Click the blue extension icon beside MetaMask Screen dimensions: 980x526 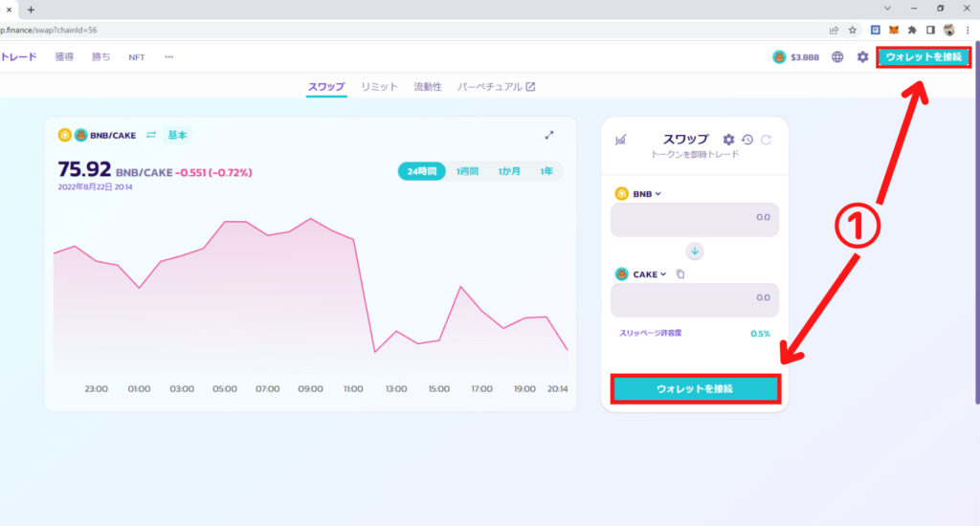pyautogui.click(x=876, y=30)
